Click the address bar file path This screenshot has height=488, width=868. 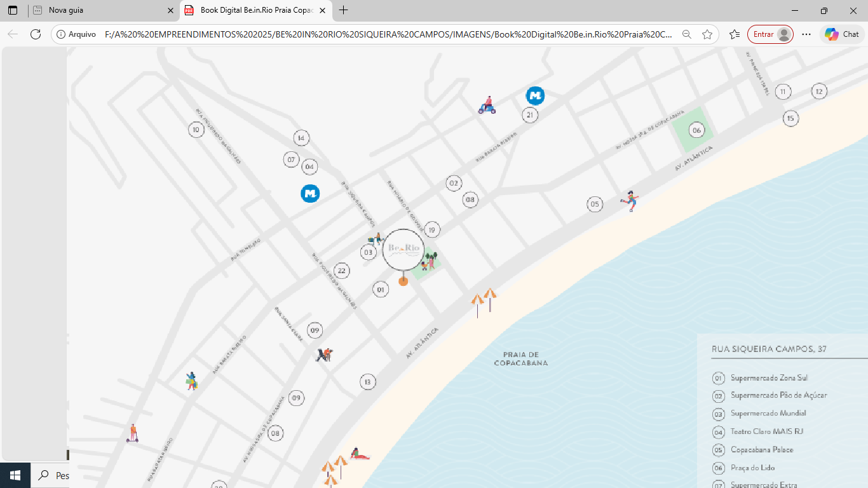tap(388, 34)
